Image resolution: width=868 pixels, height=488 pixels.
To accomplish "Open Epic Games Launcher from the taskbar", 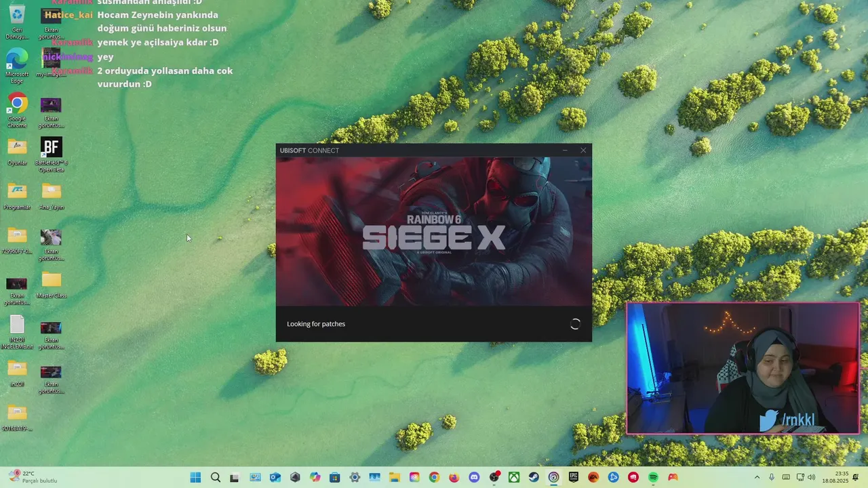I will pyautogui.click(x=574, y=477).
